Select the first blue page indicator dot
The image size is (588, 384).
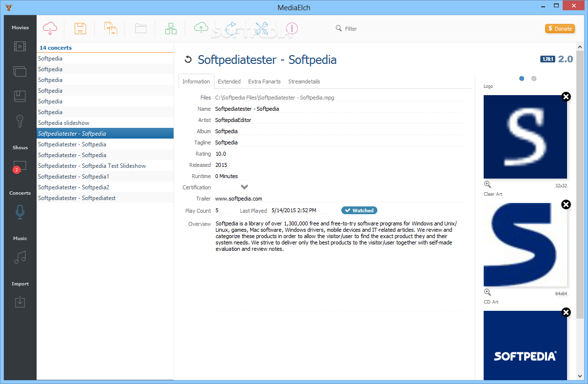522,79
